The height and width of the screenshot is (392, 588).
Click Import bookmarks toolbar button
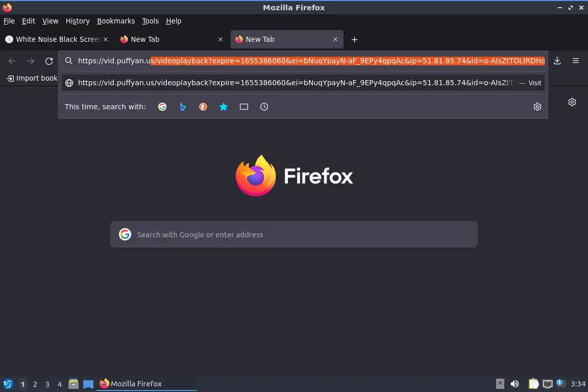(x=32, y=79)
